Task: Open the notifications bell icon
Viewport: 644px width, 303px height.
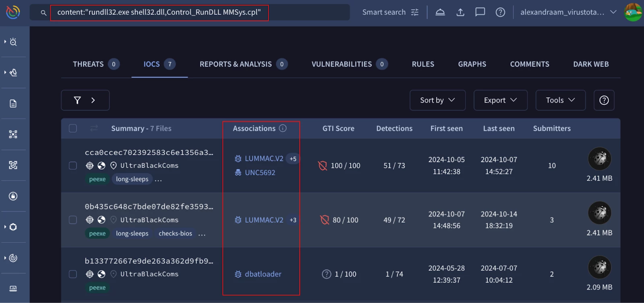Action: coord(440,12)
